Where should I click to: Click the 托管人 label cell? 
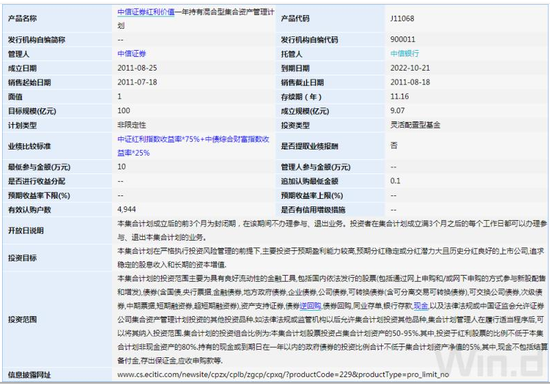click(330, 54)
